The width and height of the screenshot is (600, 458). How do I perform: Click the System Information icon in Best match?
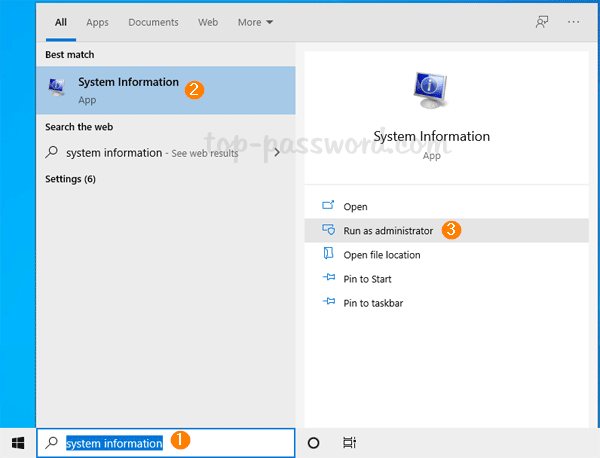pos(57,88)
